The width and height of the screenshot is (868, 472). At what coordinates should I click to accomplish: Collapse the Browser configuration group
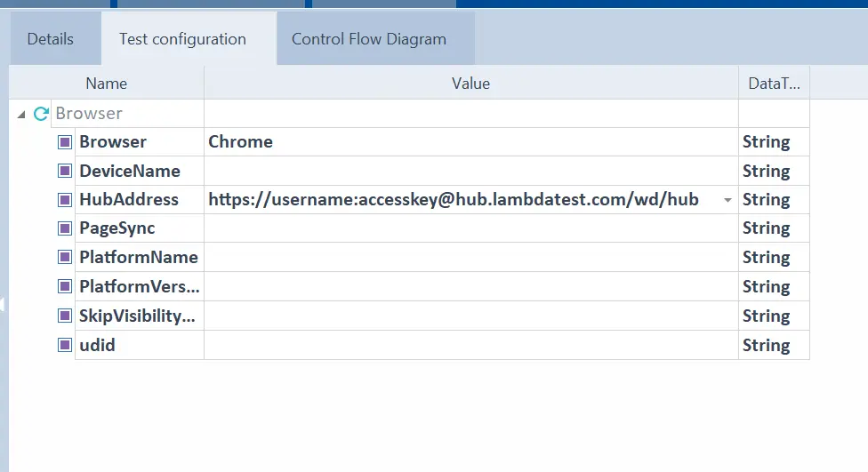(21, 115)
